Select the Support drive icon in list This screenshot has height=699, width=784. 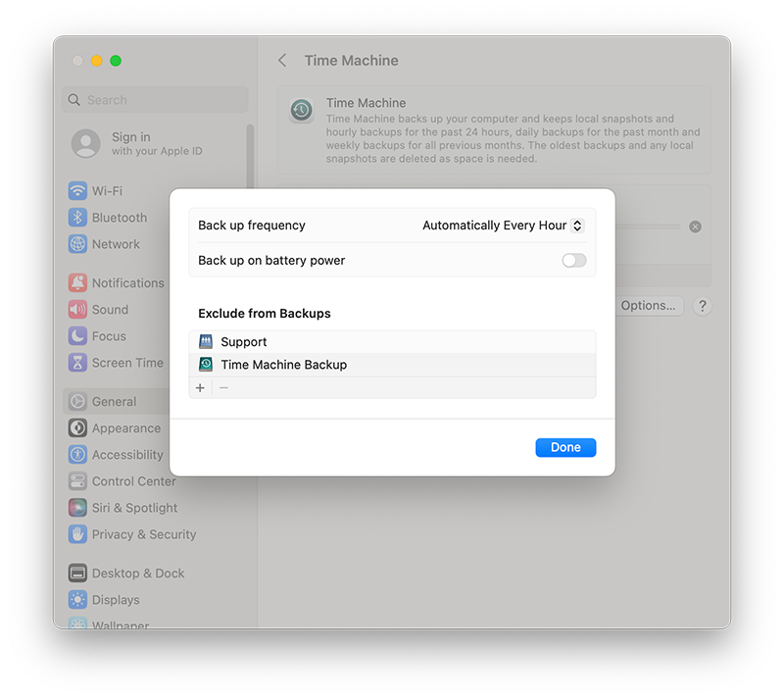(x=206, y=342)
